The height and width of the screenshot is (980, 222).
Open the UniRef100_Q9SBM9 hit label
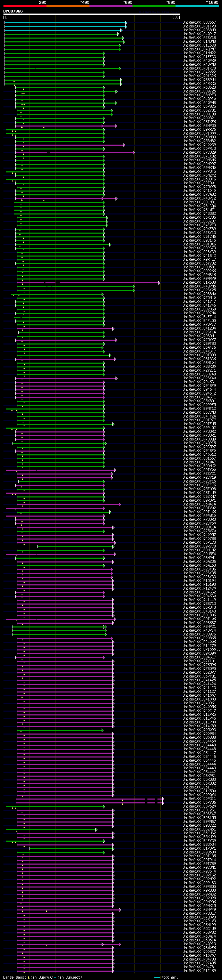click(199, 30)
